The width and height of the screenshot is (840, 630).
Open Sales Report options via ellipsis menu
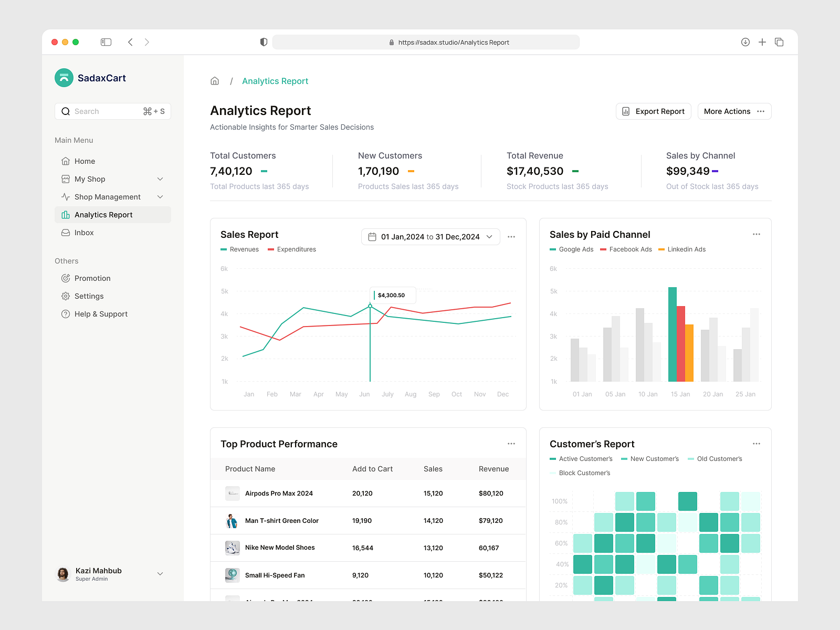511,237
